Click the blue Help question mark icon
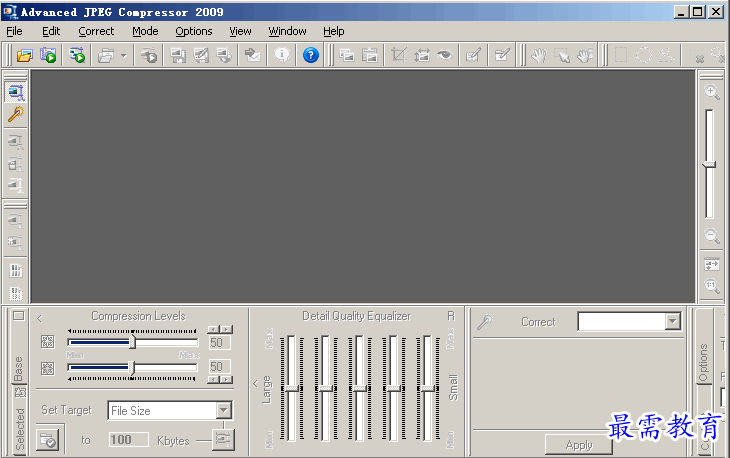Screen dimensions: 730x458 click(310, 56)
